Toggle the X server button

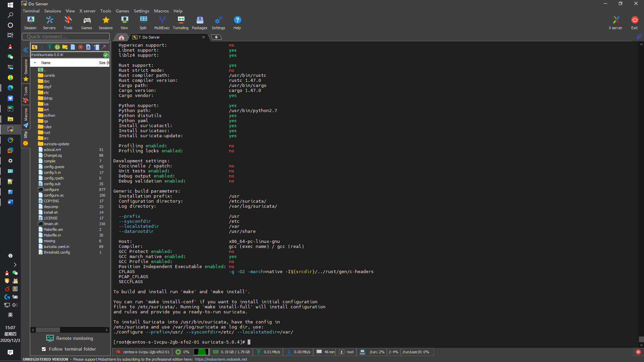(615, 23)
